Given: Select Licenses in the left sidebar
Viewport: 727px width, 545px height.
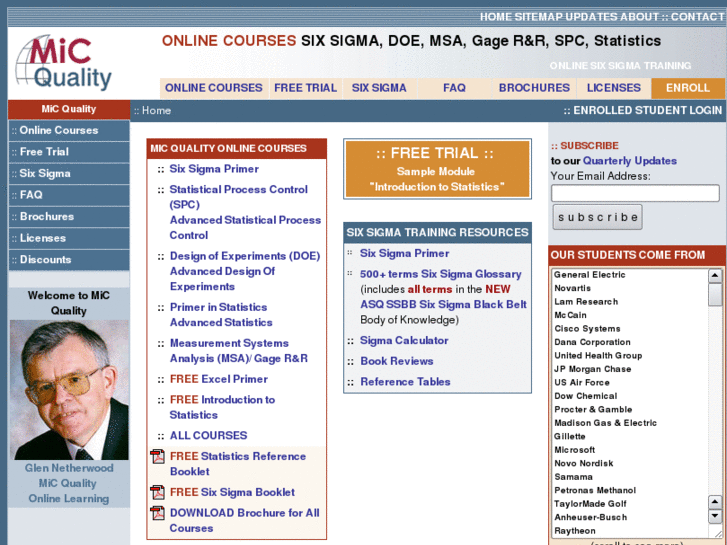Looking at the screenshot, I should (69, 238).
